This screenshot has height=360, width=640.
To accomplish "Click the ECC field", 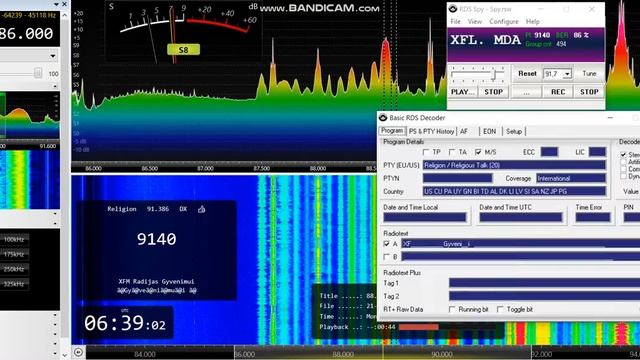I will 549,152.
